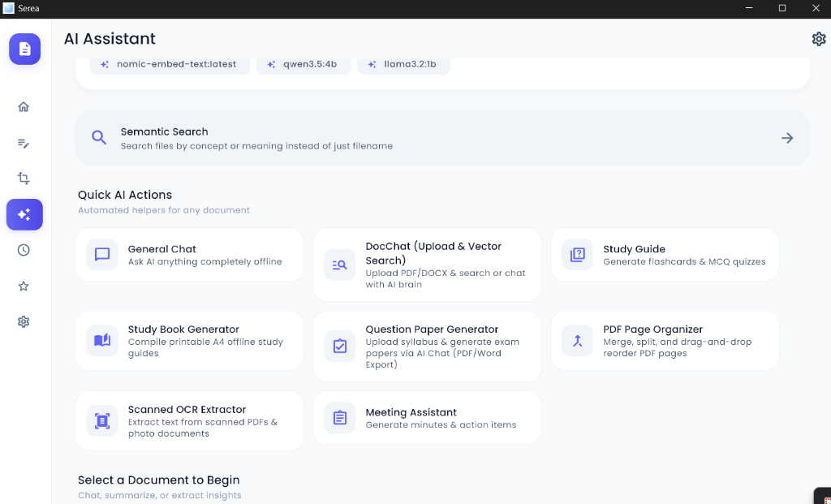Screen dimensions: 831x504
Task: Open PDF Page Organizer
Action: (x=665, y=340)
